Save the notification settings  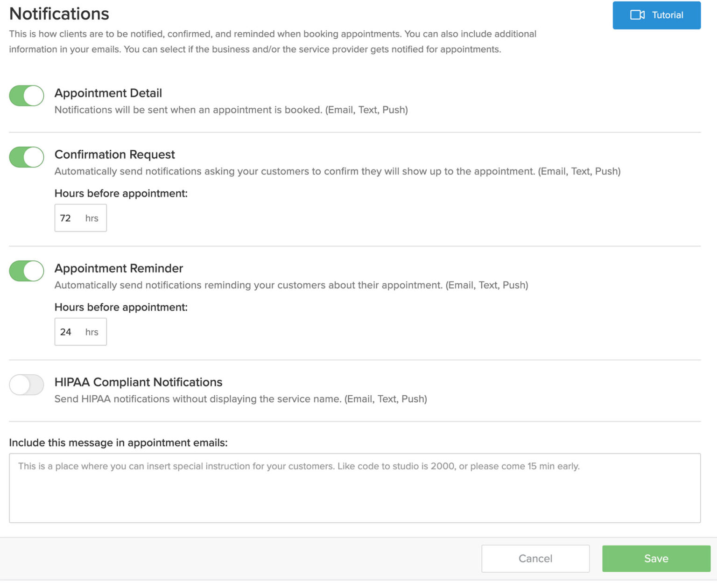click(656, 559)
